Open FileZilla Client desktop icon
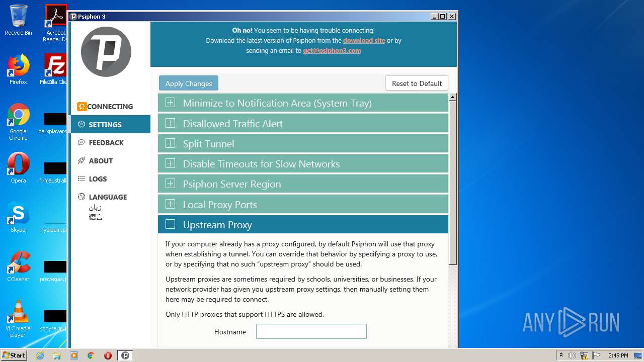 tap(55, 69)
